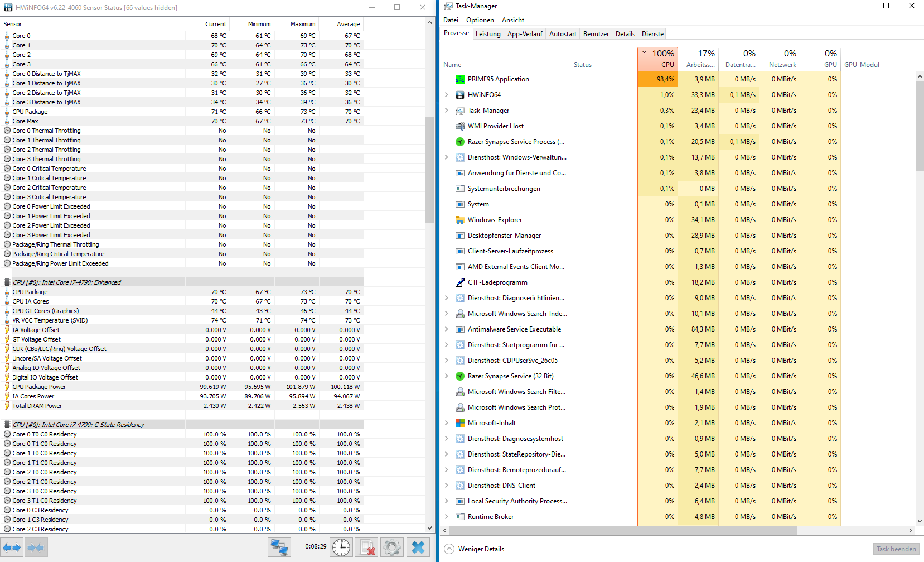Expand Diensthost: Windows-Verwaltun... process group

point(447,157)
